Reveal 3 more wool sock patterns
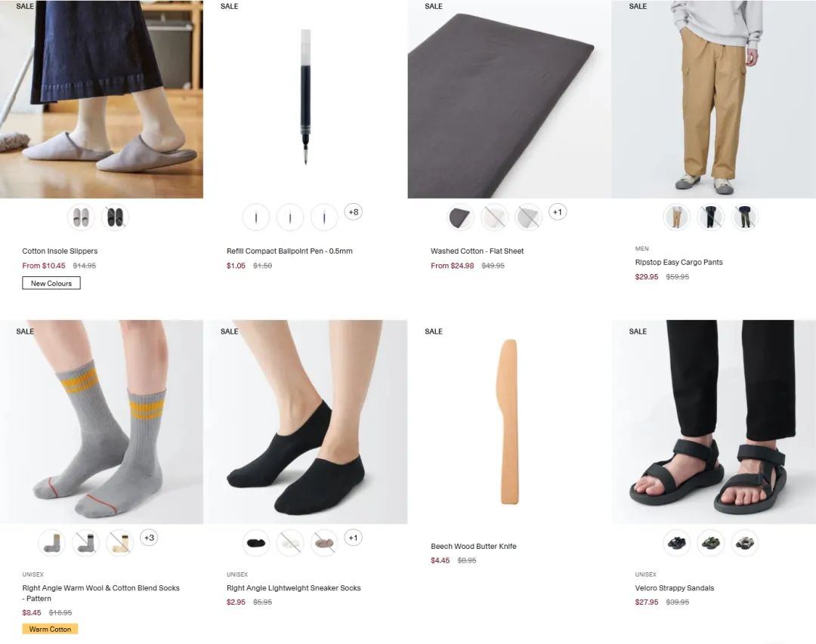The width and height of the screenshot is (816, 644). click(x=149, y=538)
